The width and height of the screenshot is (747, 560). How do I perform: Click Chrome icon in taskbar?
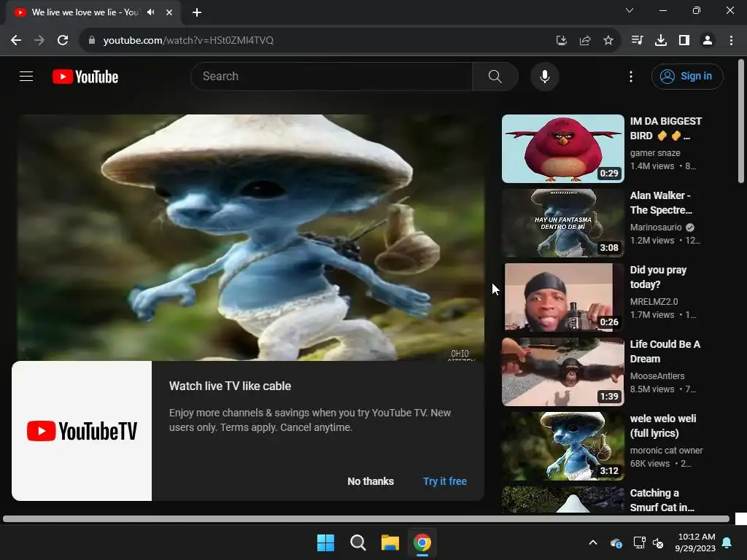click(422, 542)
